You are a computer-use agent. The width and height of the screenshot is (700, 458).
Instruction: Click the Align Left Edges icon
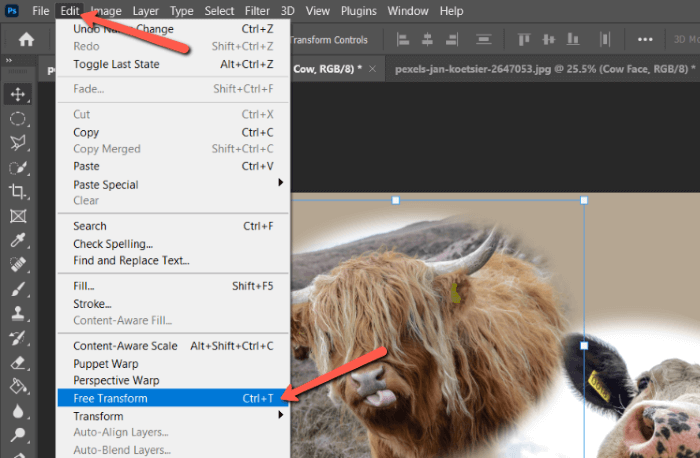coord(403,40)
